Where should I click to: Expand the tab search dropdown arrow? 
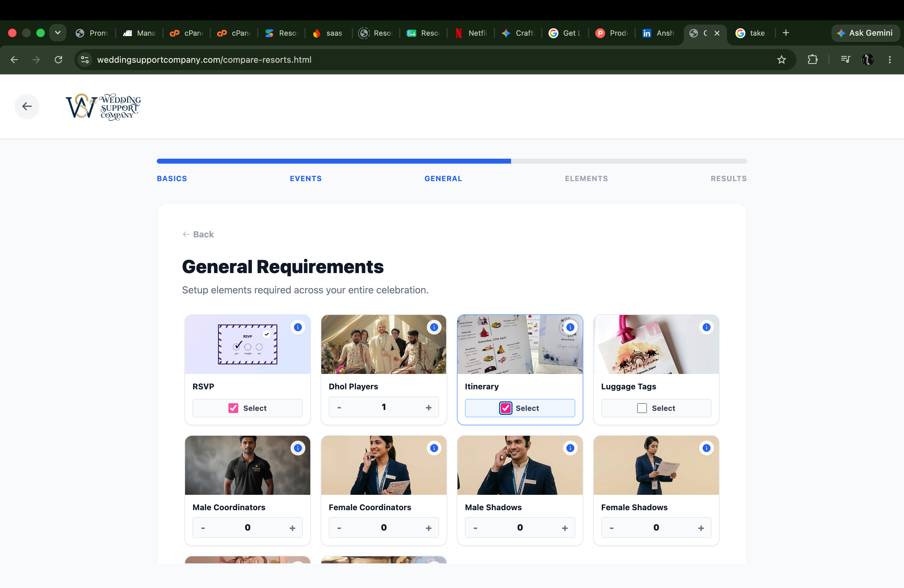pos(58,33)
